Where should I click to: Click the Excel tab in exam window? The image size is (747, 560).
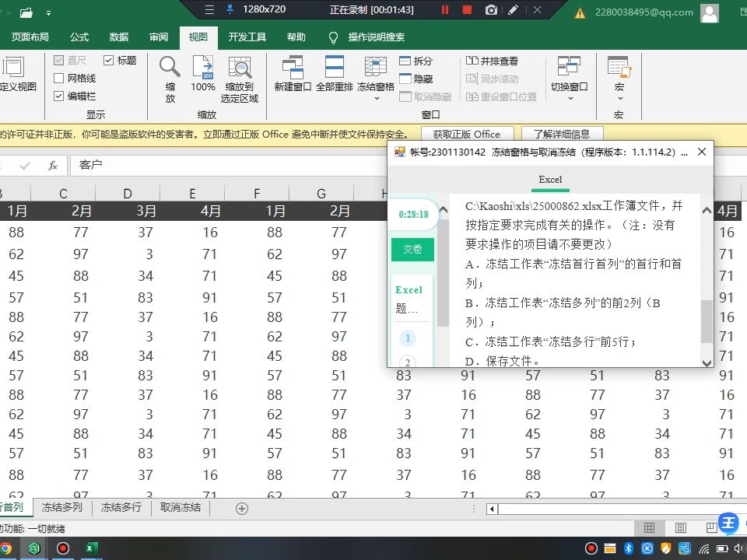click(x=550, y=180)
